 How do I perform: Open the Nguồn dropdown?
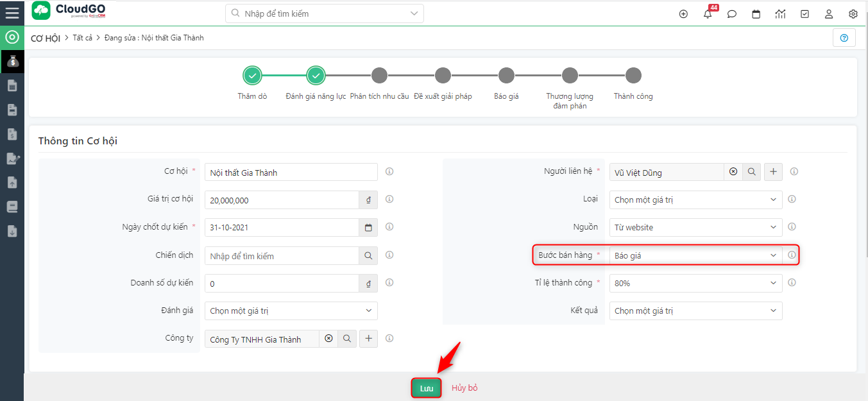(695, 227)
